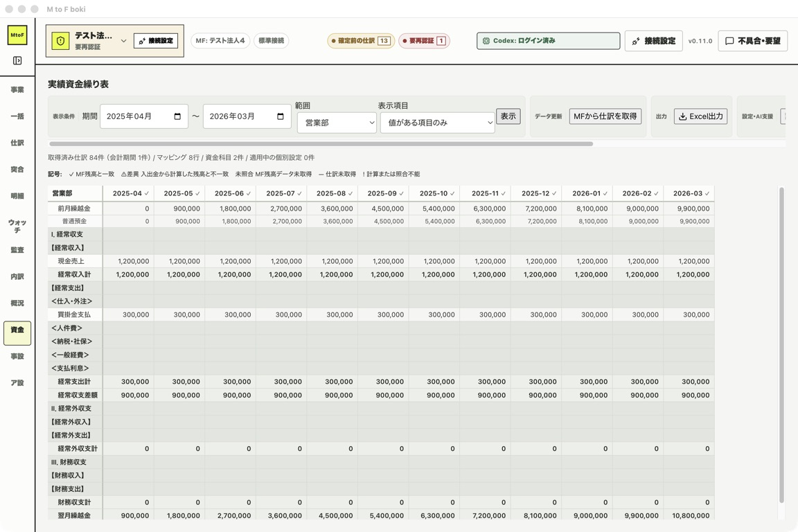Click the yellow MtoF logo icon

tap(17, 35)
